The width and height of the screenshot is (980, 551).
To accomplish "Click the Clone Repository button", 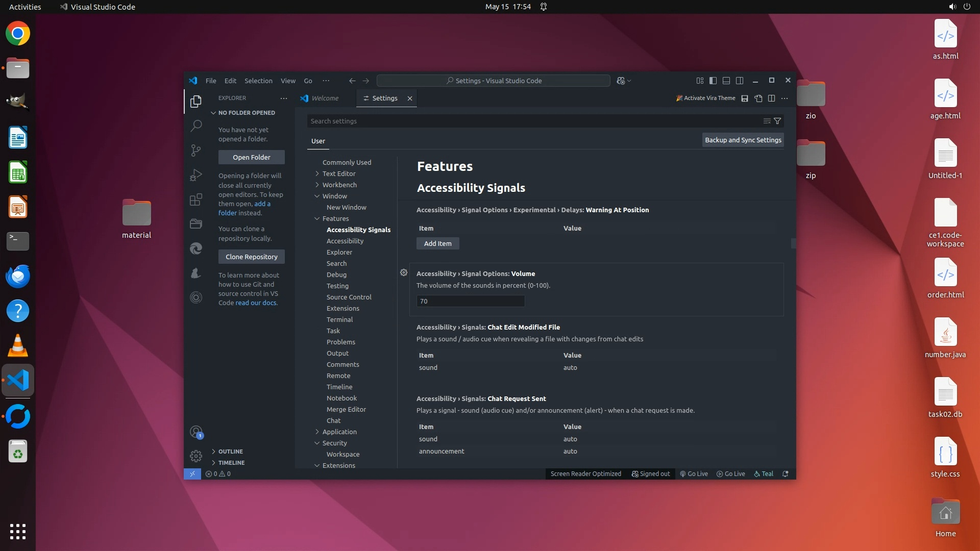I will coord(252,257).
